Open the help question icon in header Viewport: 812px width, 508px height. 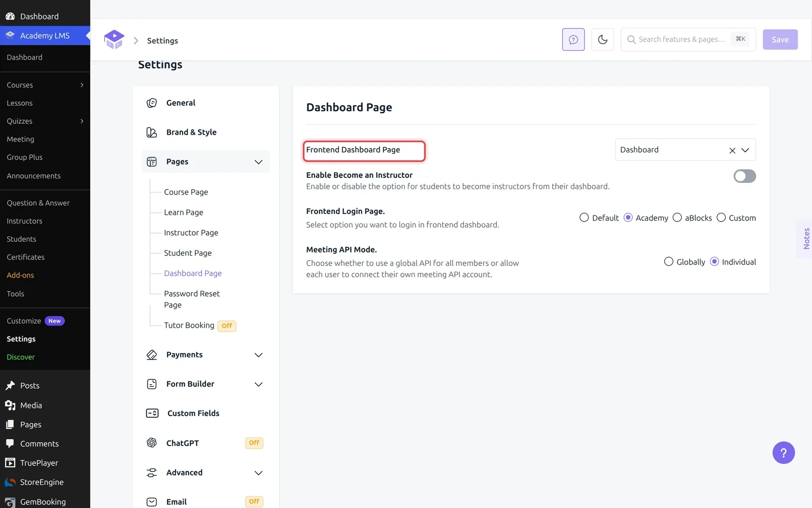click(x=573, y=40)
